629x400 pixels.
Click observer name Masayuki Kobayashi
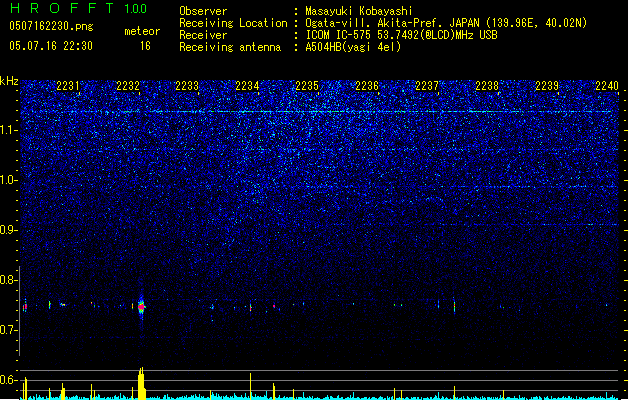coord(359,11)
